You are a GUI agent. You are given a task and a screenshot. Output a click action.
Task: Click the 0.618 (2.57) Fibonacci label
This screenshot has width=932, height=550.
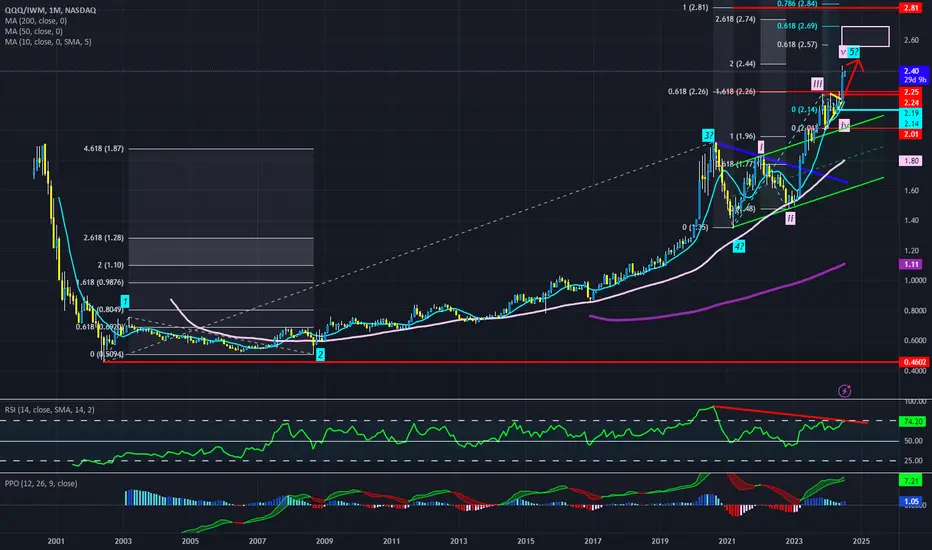click(797, 45)
